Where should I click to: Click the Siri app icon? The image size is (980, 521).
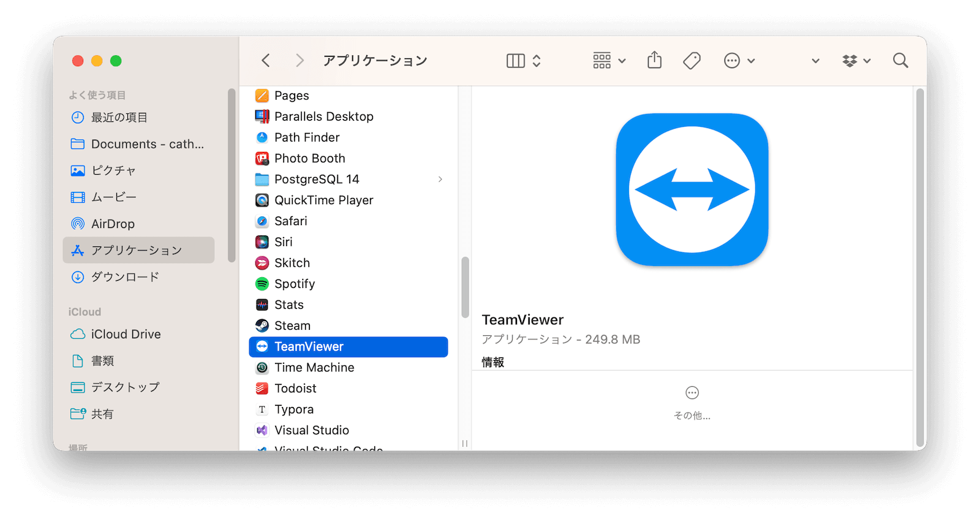[x=262, y=242]
